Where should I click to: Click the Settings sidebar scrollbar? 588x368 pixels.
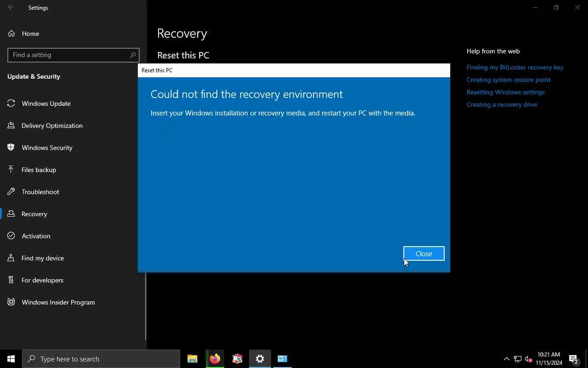[x=146, y=306]
